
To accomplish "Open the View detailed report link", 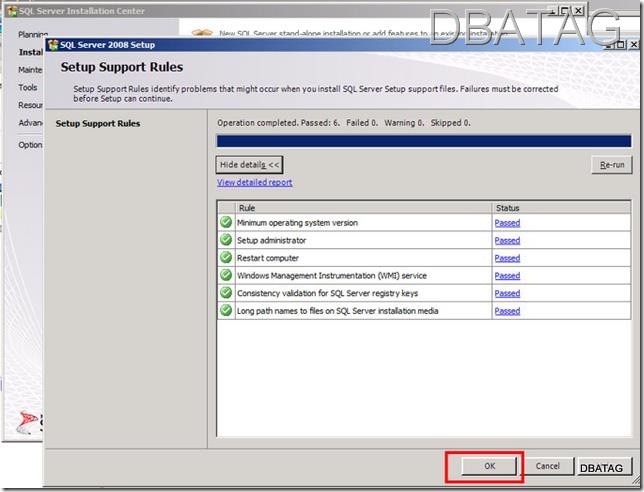I will (x=255, y=183).
